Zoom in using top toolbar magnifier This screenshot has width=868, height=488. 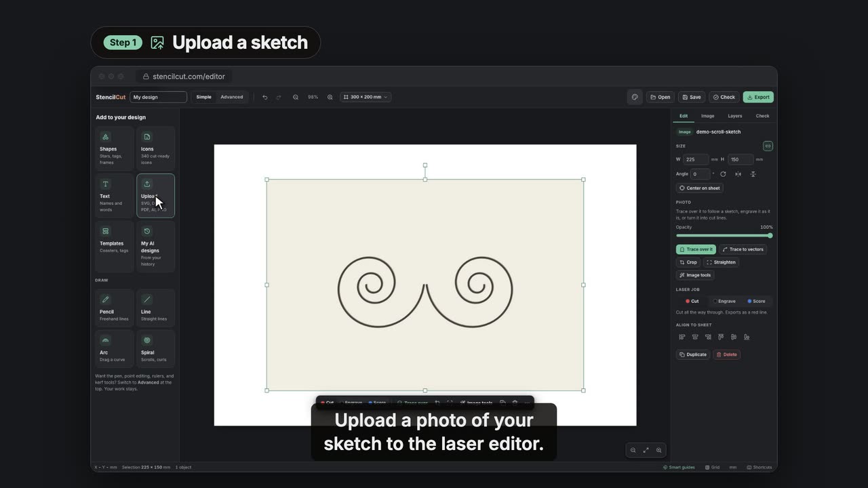330,97
